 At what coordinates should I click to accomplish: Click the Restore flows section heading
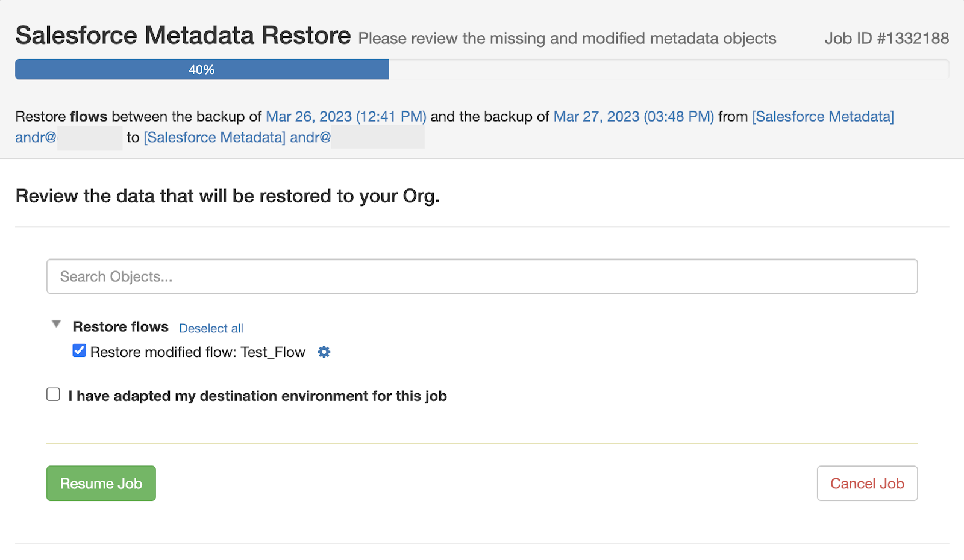(120, 326)
